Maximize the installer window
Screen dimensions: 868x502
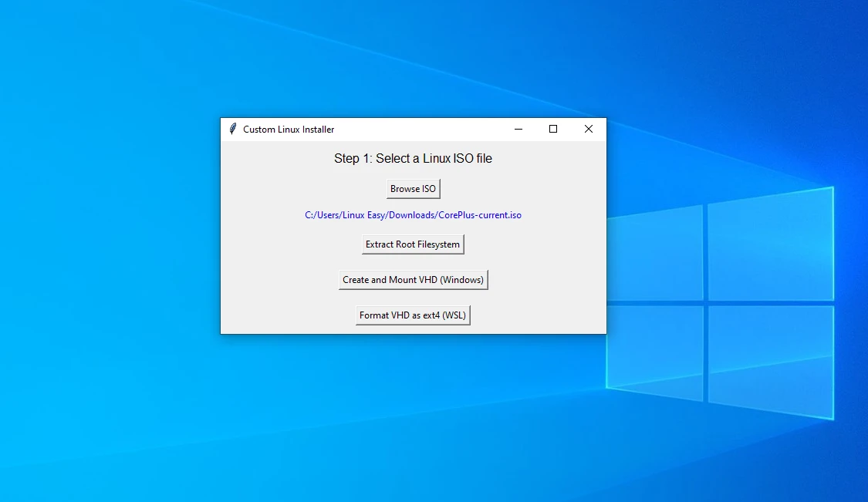(x=553, y=129)
